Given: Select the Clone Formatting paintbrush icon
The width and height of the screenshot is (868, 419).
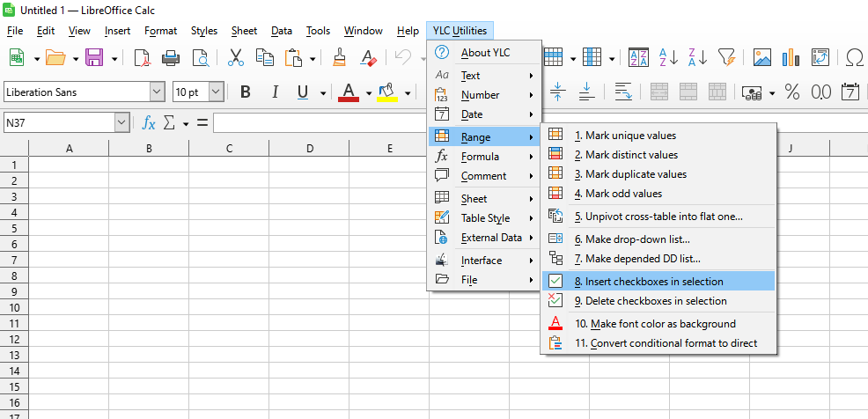Looking at the screenshot, I should point(340,58).
